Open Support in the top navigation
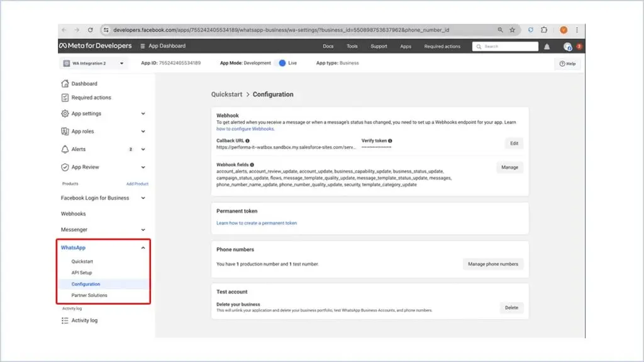 379,47
